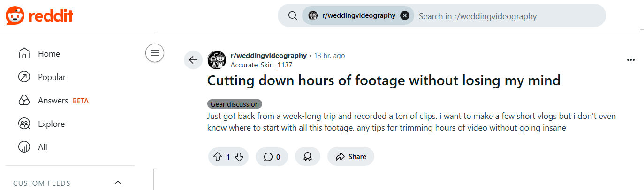Viewport: 644px width, 190px height.
Task: Click the search magnifier icon
Action: click(293, 16)
